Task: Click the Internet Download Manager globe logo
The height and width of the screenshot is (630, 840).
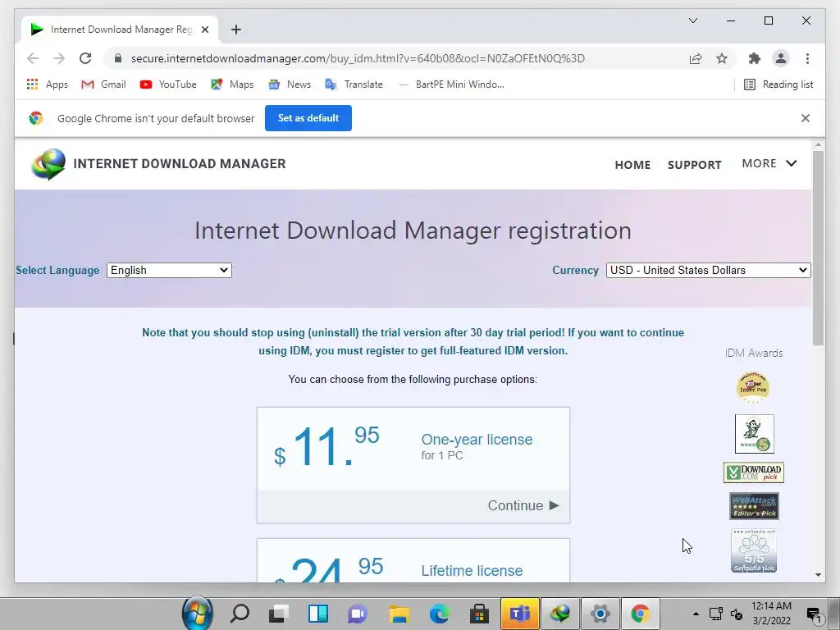Action: point(48,164)
